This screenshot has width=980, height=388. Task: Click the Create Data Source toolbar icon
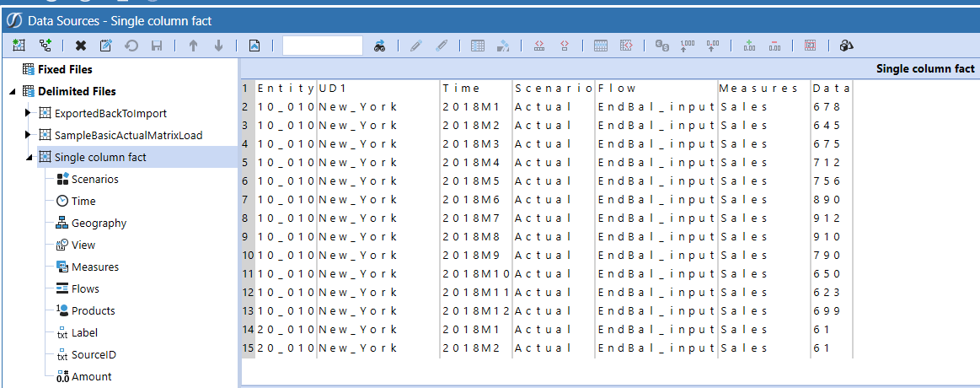(x=19, y=45)
